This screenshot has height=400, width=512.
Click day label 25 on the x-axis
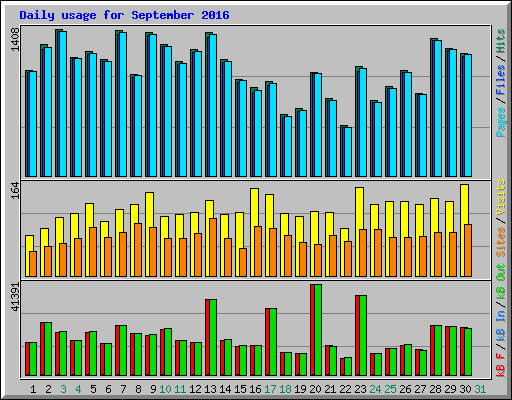(390, 389)
